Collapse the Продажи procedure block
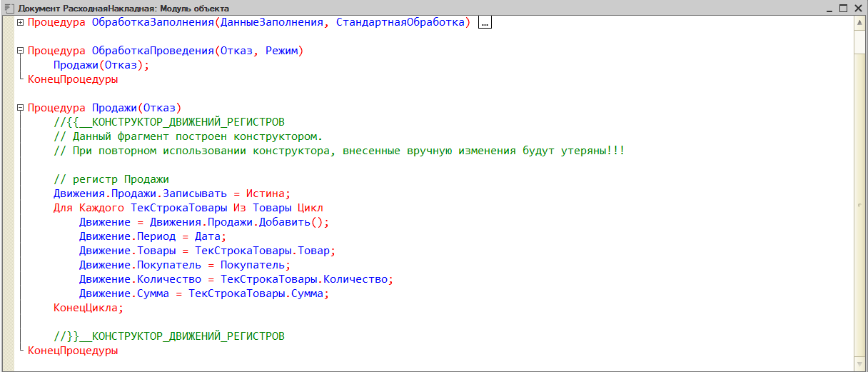 pos(20,108)
